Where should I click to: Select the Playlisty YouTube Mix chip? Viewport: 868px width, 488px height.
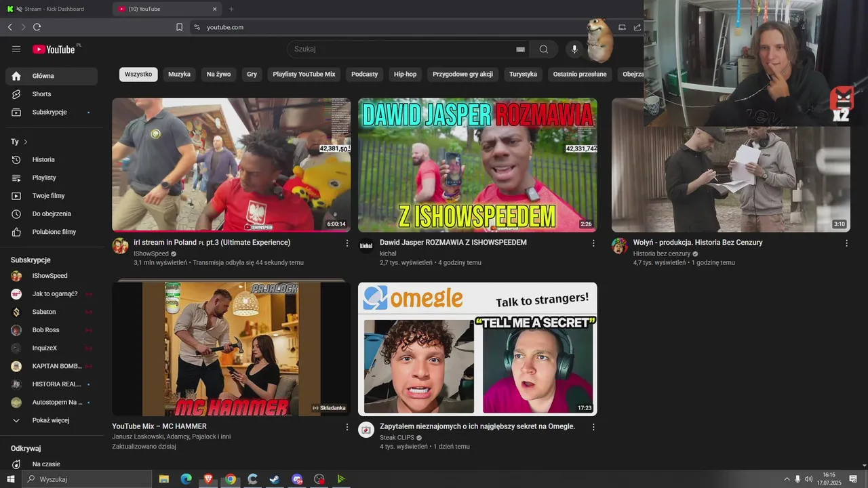click(x=304, y=75)
